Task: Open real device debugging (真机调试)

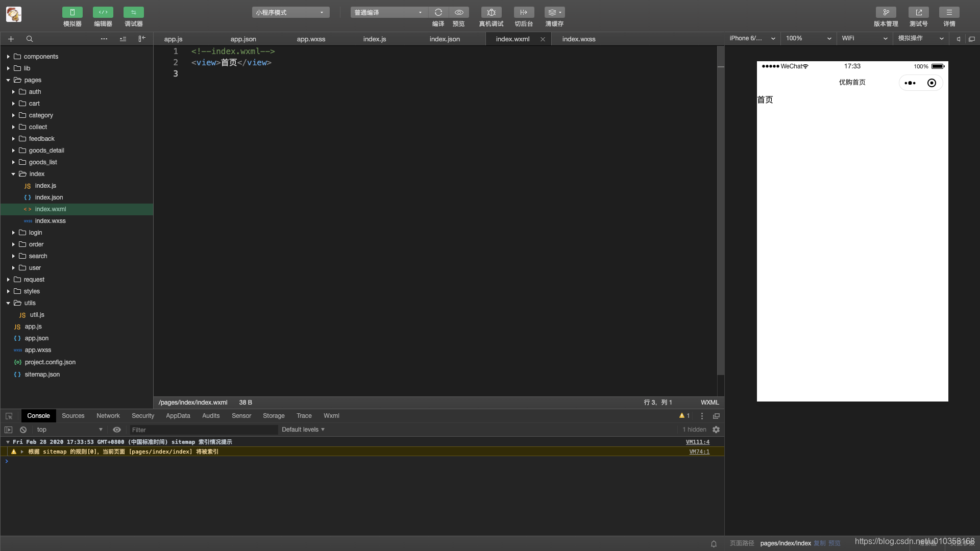Action: point(491,12)
